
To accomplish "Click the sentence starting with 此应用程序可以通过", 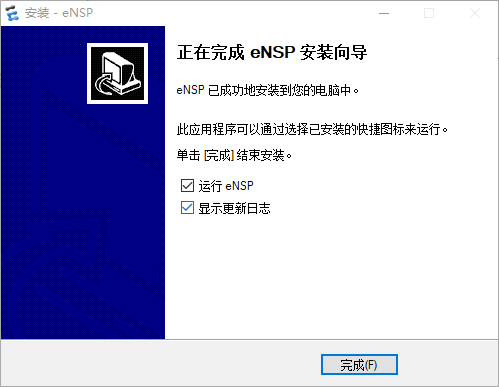I will click(312, 129).
